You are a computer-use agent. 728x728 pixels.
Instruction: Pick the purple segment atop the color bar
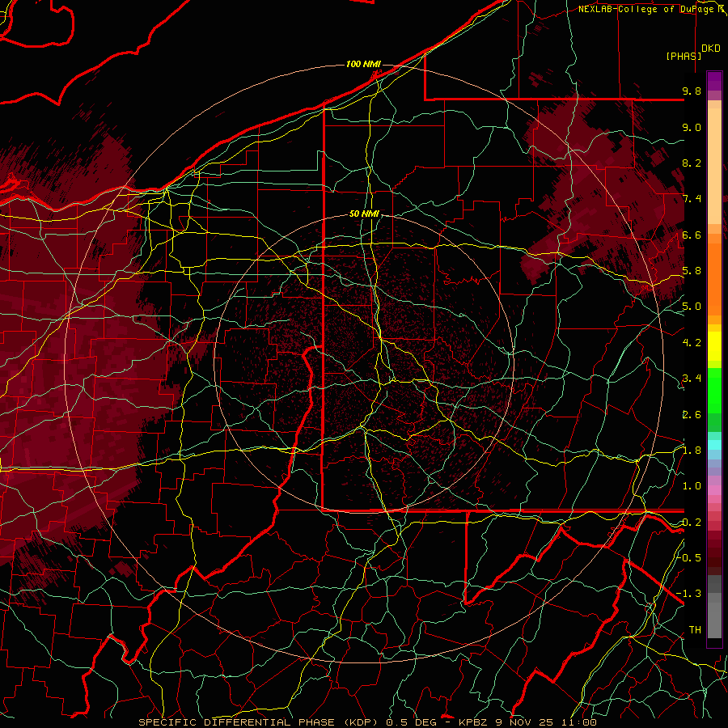(x=714, y=81)
